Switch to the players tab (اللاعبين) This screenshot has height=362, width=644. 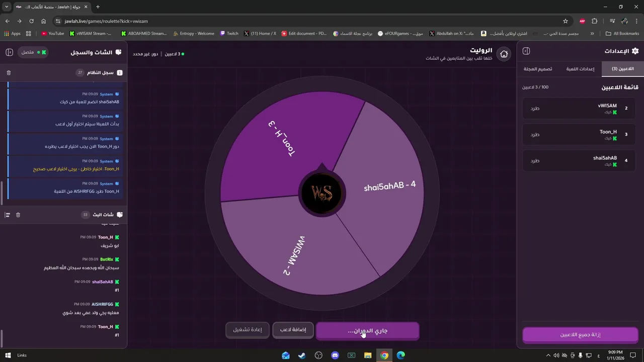click(623, 69)
